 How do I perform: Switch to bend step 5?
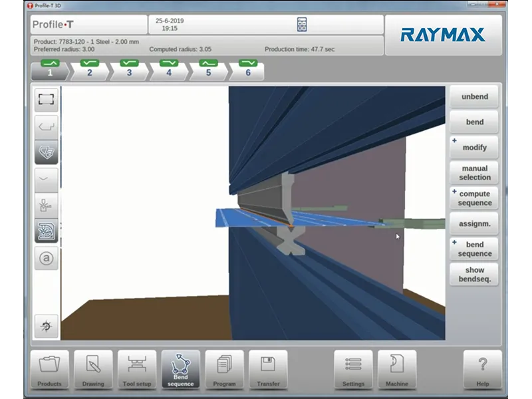click(208, 70)
